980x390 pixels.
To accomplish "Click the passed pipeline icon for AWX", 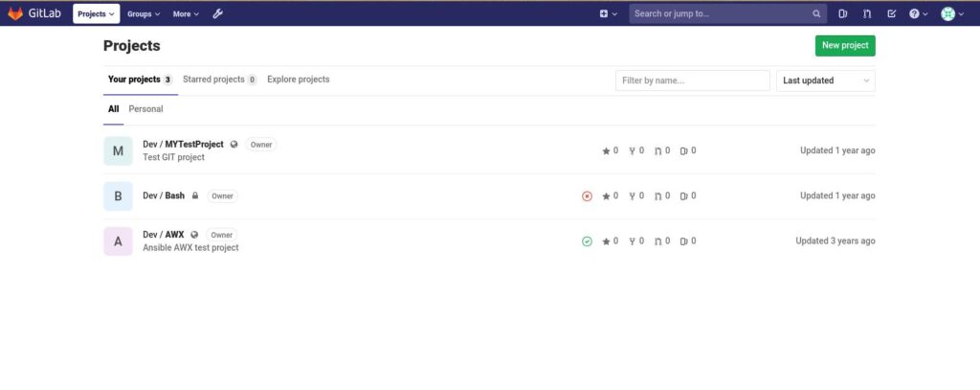I will pyautogui.click(x=587, y=241).
